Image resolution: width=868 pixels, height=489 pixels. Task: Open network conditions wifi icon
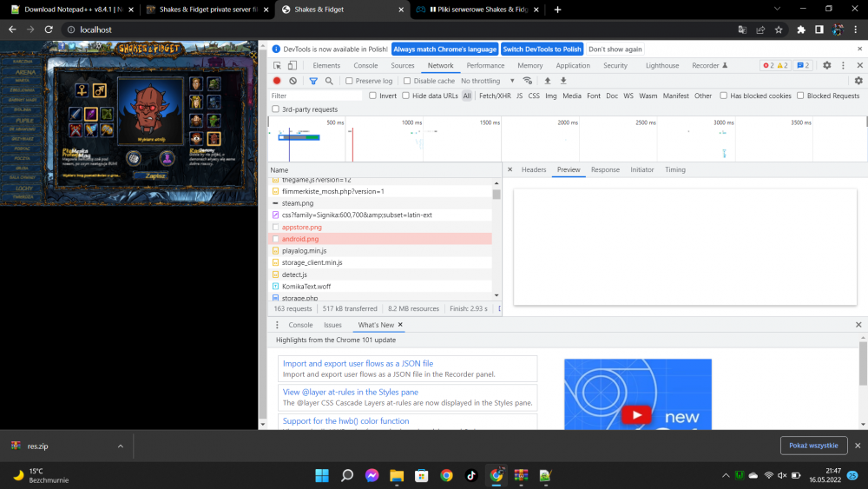click(528, 81)
